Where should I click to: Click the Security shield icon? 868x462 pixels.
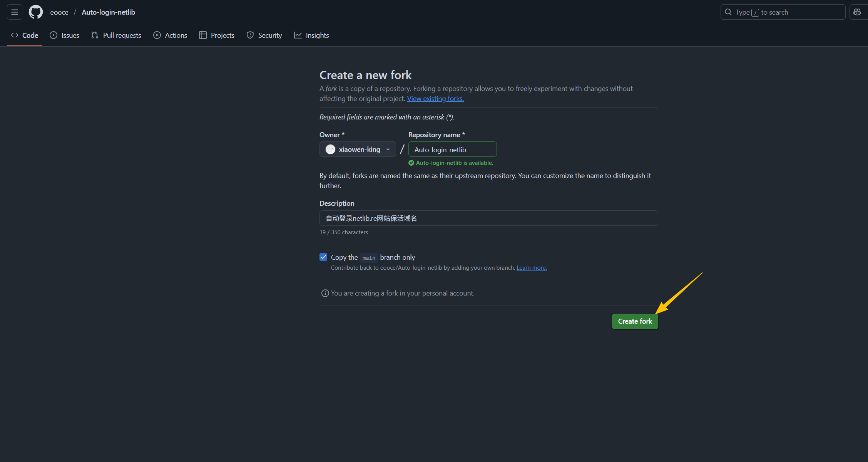point(250,35)
